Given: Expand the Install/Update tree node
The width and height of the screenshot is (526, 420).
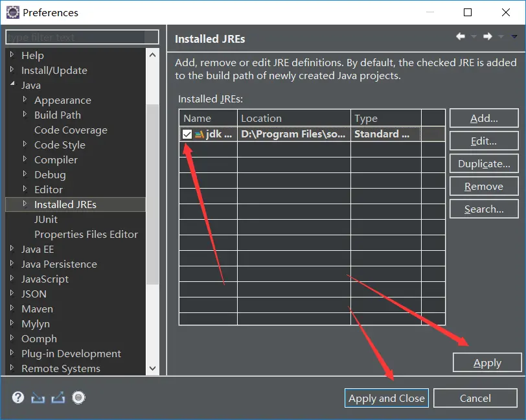Looking at the screenshot, I should coord(12,69).
